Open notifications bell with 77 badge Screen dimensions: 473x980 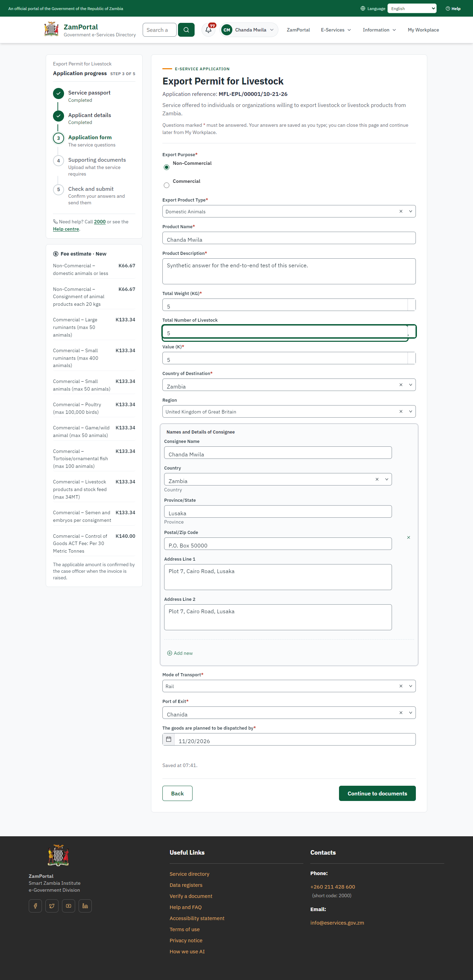tap(208, 30)
